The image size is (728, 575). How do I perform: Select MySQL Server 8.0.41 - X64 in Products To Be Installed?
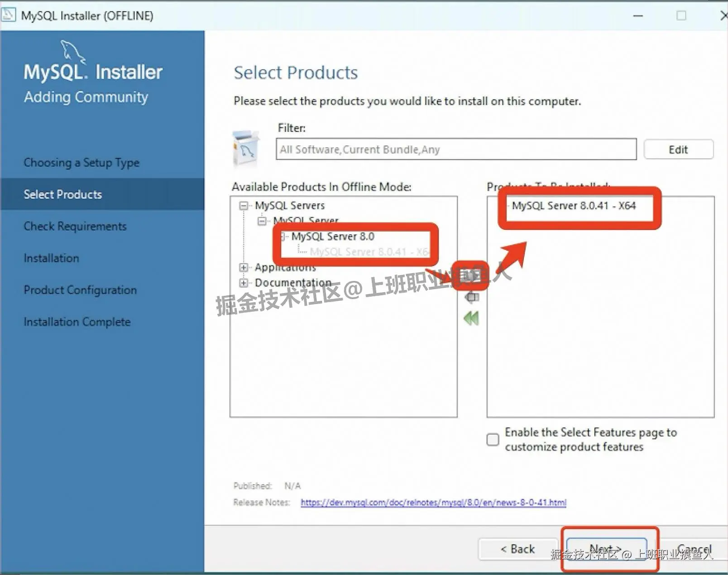point(574,205)
